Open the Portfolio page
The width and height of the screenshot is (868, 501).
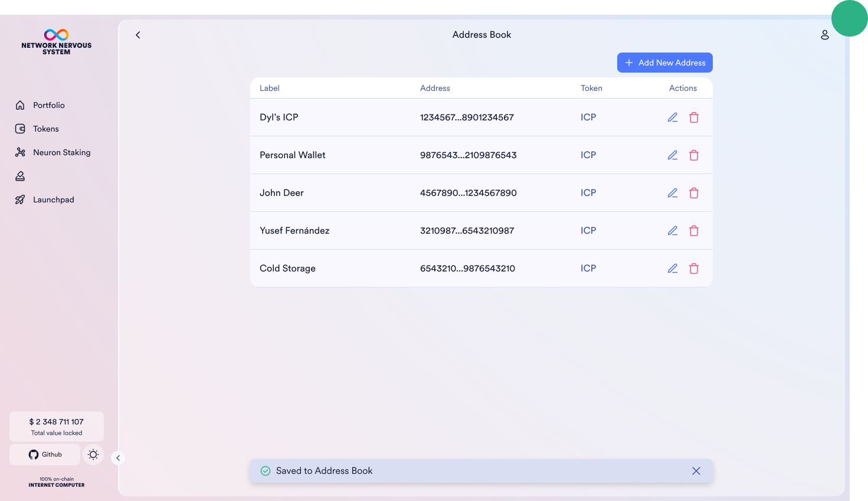48,105
